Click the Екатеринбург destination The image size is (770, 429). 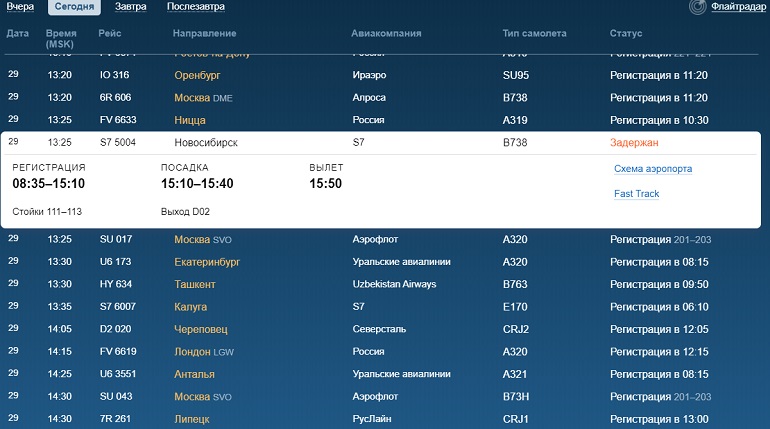pyautogui.click(x=207, y=262)
